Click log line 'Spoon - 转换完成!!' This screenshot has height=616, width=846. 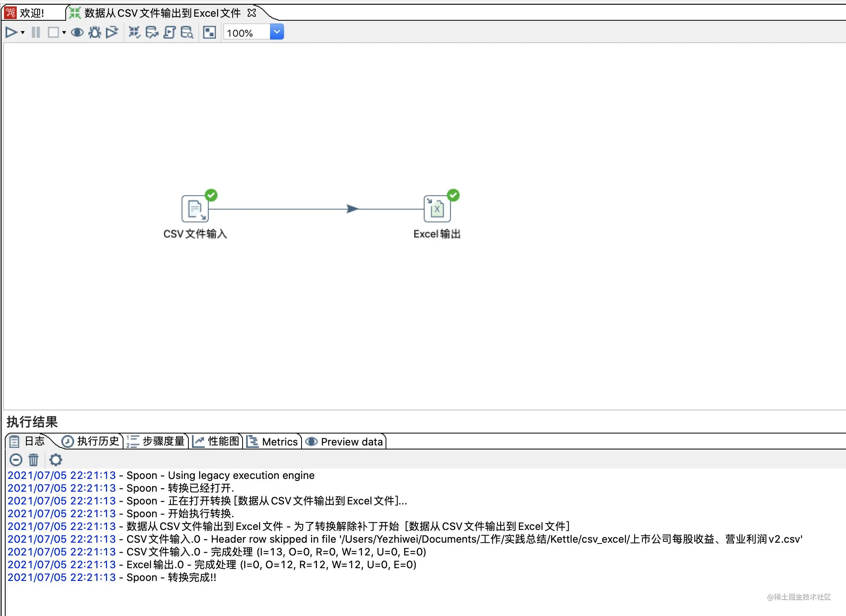pos(112,577)
